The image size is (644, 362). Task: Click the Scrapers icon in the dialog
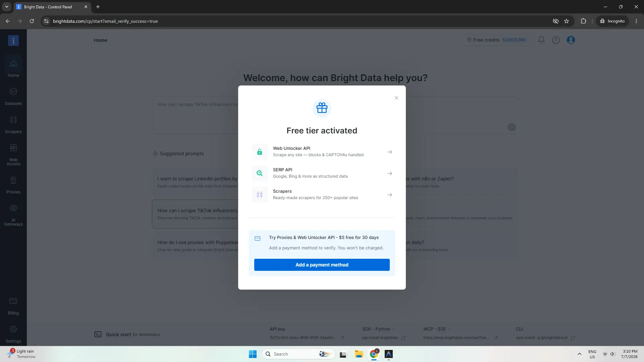click(x=260, y=195)
